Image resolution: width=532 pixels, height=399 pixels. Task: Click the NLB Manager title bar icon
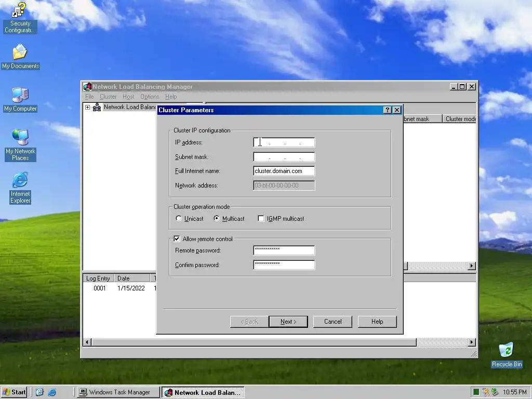coord(87,87)
